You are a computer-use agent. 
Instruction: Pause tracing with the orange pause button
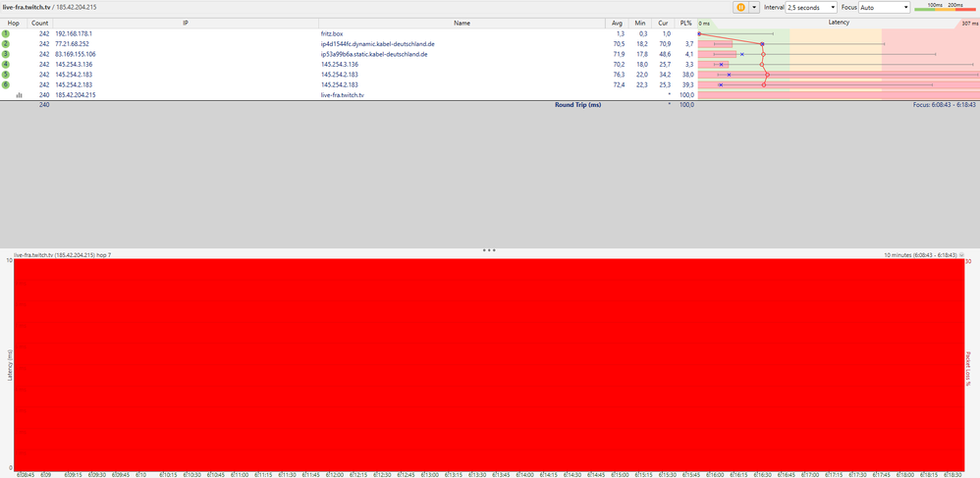tap(740, 8)
